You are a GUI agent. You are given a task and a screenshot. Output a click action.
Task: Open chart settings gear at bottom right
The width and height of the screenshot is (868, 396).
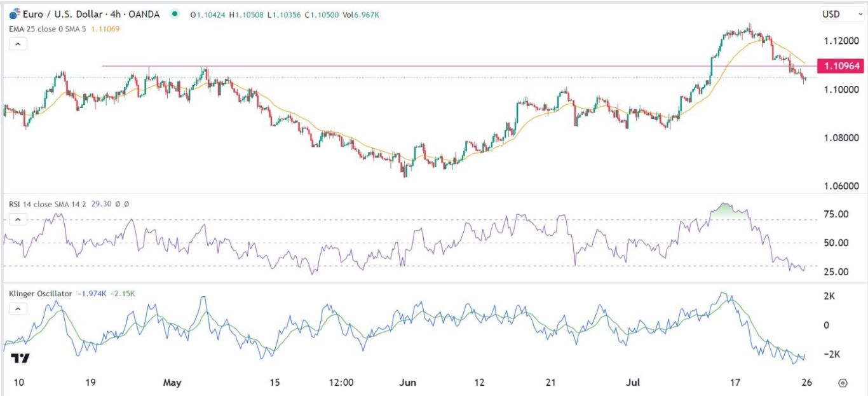[843, 383]
